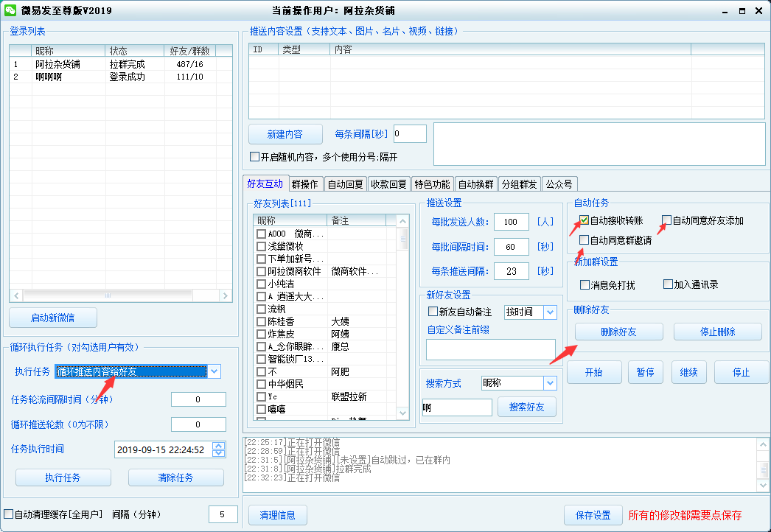Enable 自动同意好友添加 checkbox
This screenshot has height=532, width=771.
667,220
